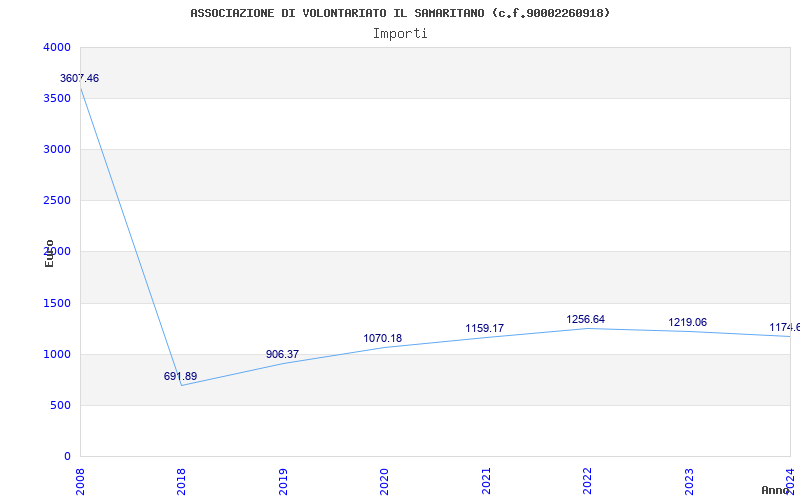Click the x-axis year 2018

182,481
